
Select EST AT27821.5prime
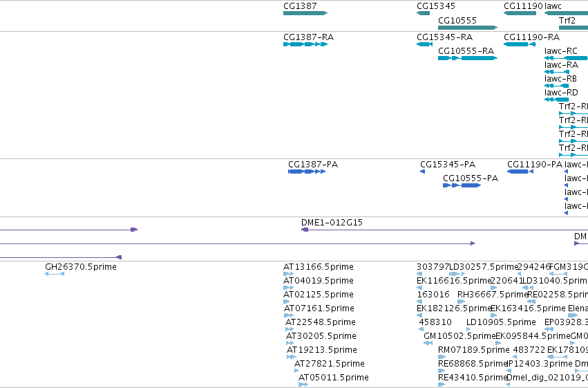click(x=330, y=364)
